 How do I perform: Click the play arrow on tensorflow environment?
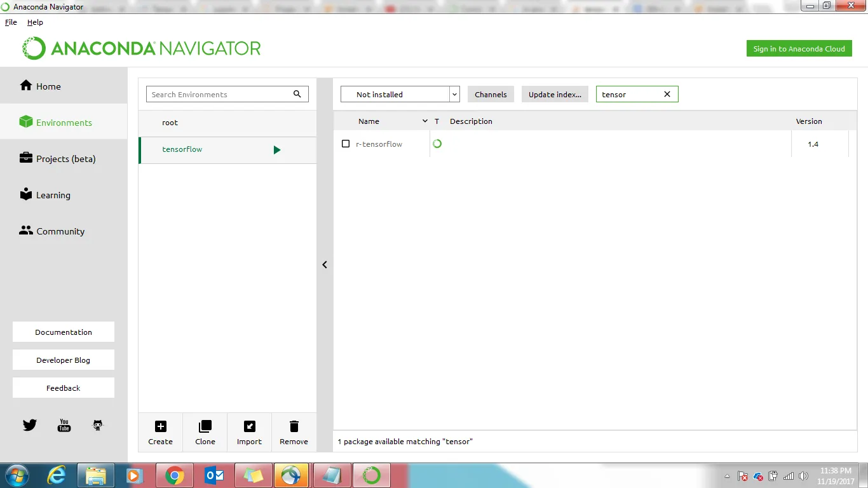click(x=276, y=150)
